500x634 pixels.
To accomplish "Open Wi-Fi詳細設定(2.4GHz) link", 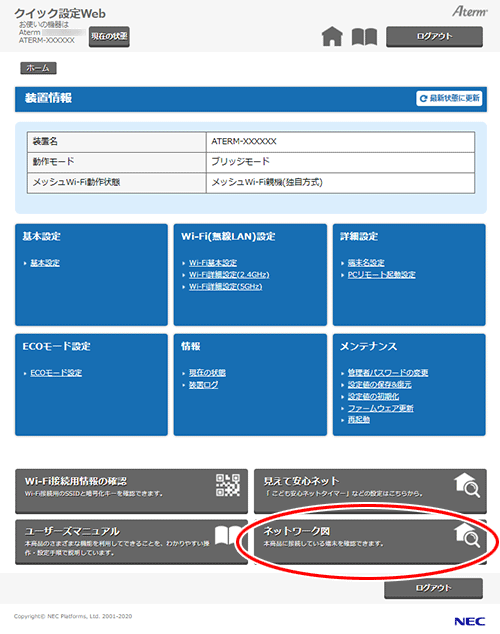I will pos(229,275).
